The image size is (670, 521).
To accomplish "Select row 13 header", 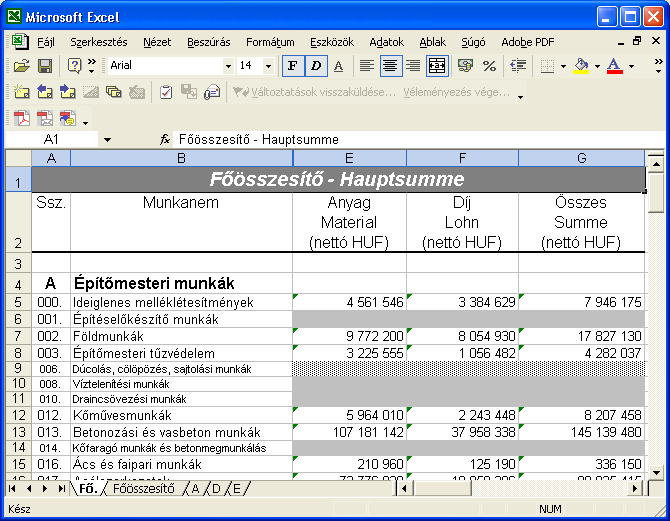I will 18,432.
